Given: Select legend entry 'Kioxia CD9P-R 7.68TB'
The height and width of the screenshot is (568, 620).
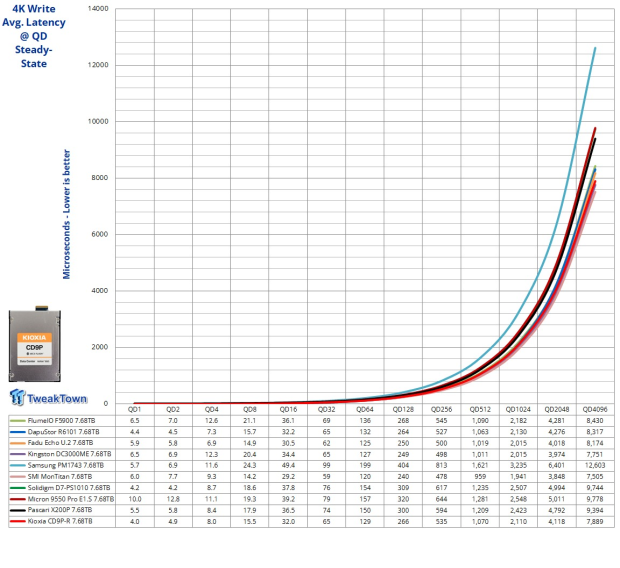Looking at the screenshot, I should pyautogui.click(x=60, y=522).
